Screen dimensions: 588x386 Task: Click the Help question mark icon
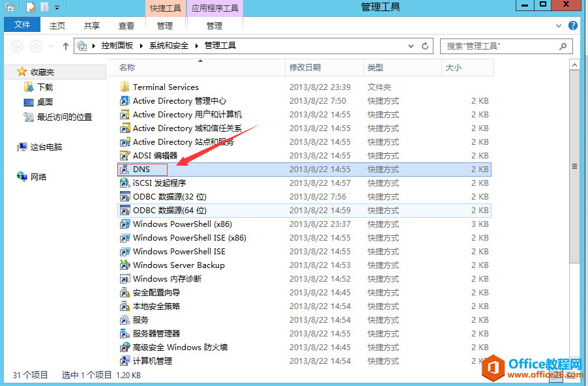coord(572,25)
